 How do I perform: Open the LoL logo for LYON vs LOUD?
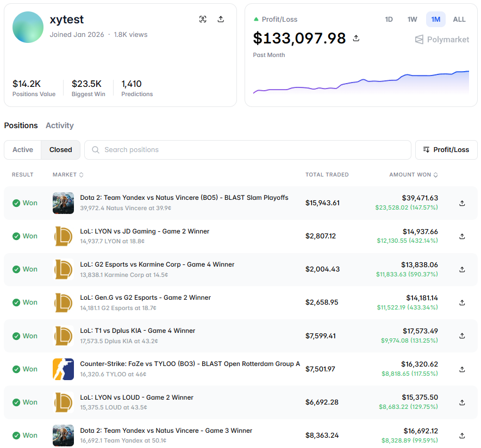(x=63, y=402)
